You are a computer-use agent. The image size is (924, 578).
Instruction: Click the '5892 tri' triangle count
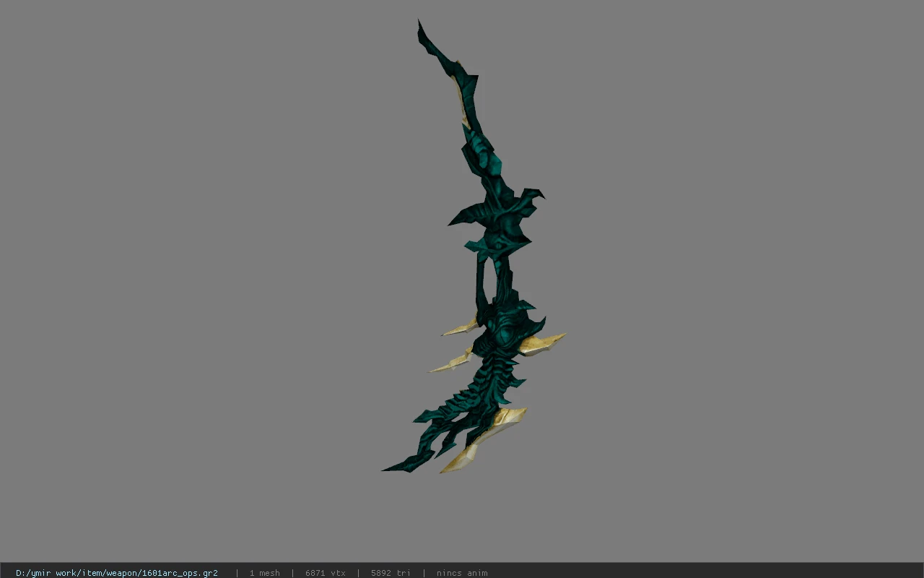pos(391,573)
